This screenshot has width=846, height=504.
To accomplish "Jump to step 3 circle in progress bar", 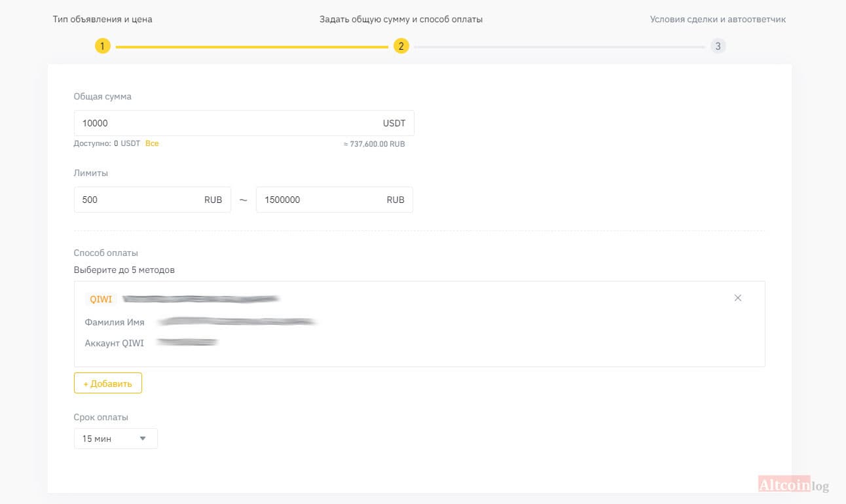I will click(718, 46).
